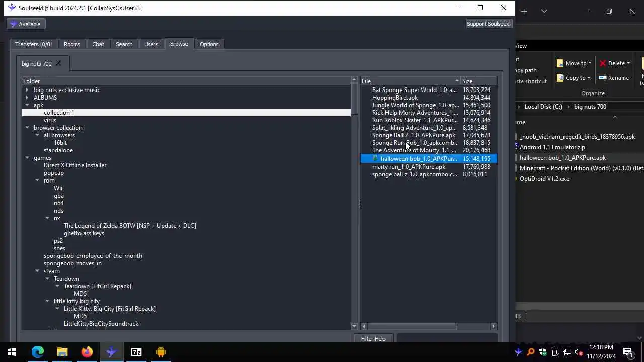Select the Zelda BOTW folder

click(130, 226)
